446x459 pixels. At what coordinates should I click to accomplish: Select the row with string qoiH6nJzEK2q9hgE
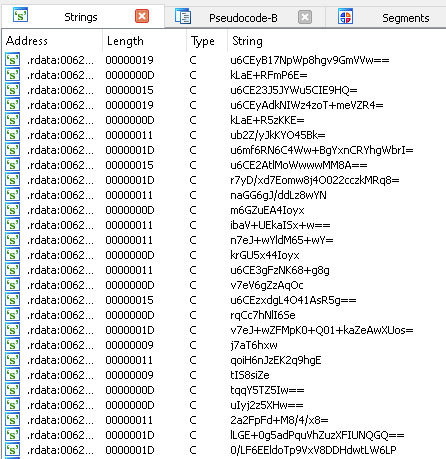point(224,360)
